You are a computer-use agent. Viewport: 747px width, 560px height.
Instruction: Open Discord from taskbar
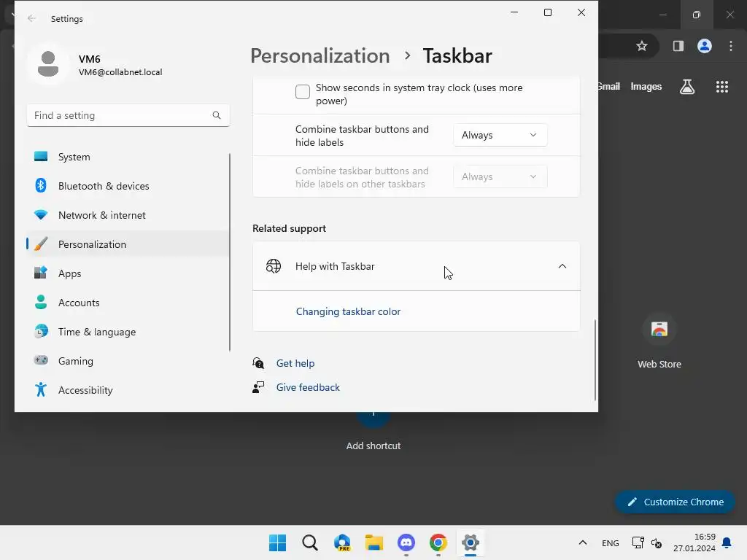406,542
